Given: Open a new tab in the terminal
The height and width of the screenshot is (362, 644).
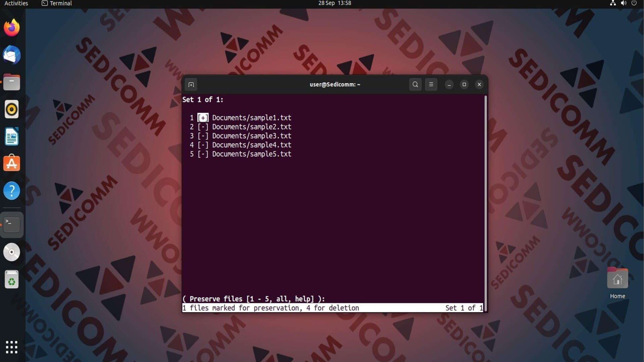Looking at the screenshot, I should (191, 84).
